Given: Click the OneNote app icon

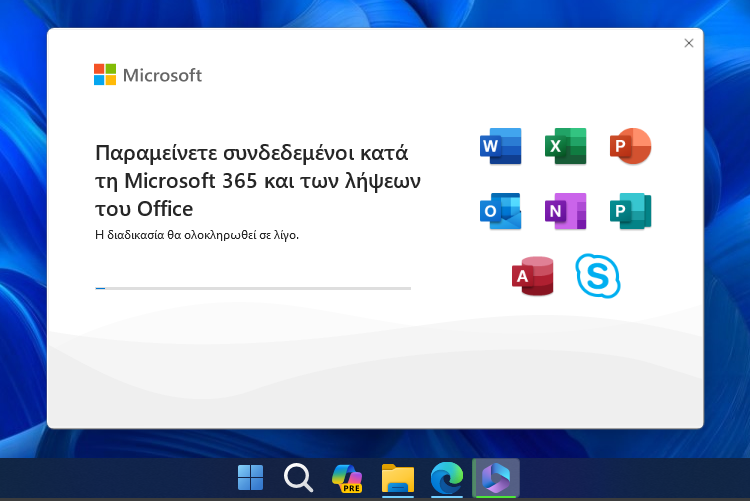Looking at the screenshot, I should coord(565,211).
